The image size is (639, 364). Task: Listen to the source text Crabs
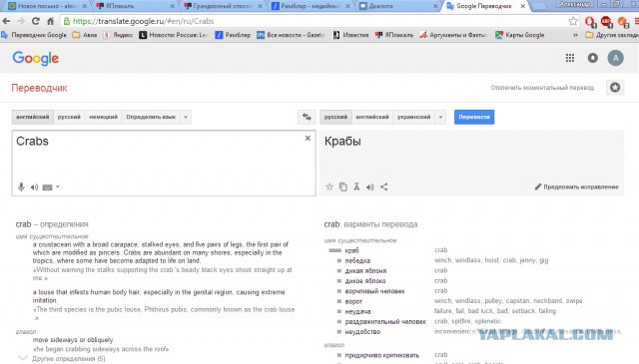[34, 186]
